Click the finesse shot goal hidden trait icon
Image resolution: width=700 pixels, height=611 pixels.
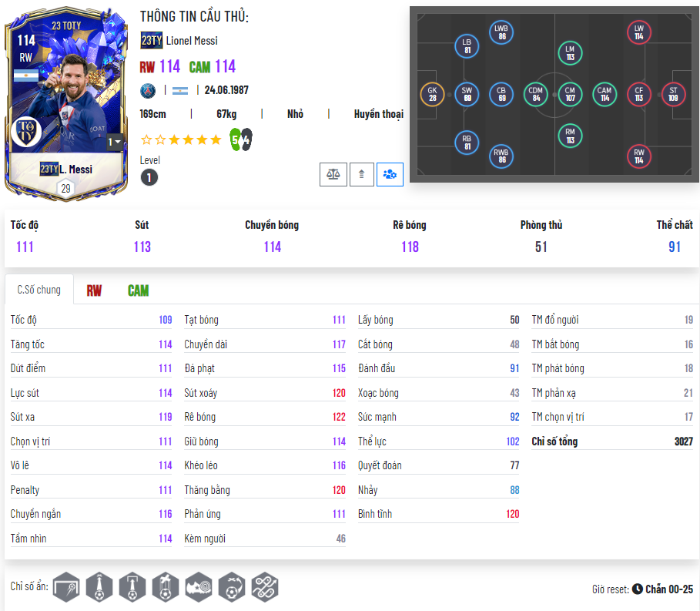pos(66,587)
